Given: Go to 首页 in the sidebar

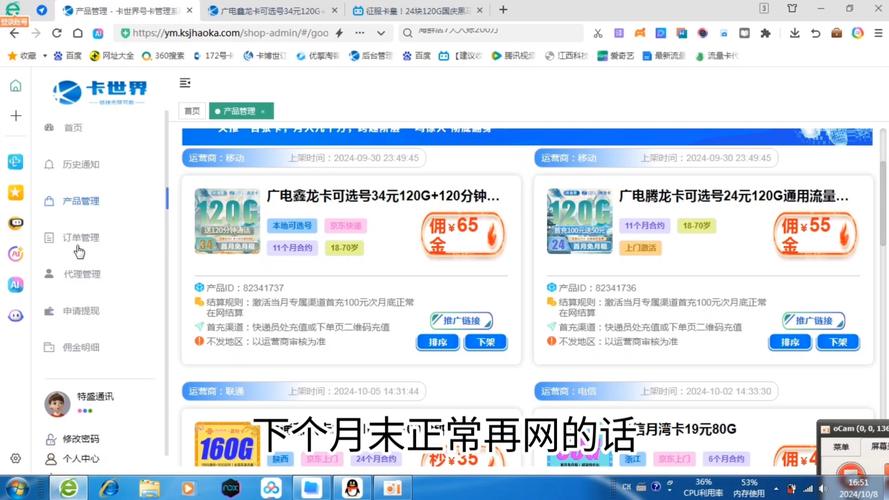Looking at the screenshot, I should point(73,128).
